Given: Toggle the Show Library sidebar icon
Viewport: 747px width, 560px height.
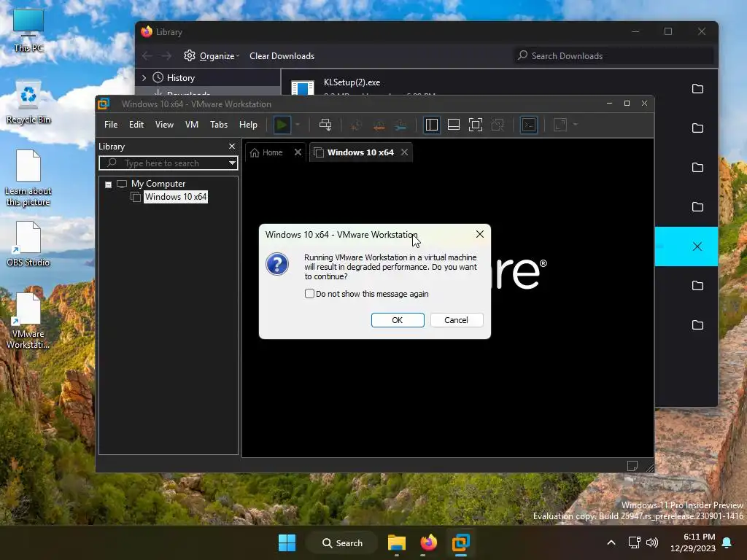Looking at the screenshot, I should click(x=432, y=125).
